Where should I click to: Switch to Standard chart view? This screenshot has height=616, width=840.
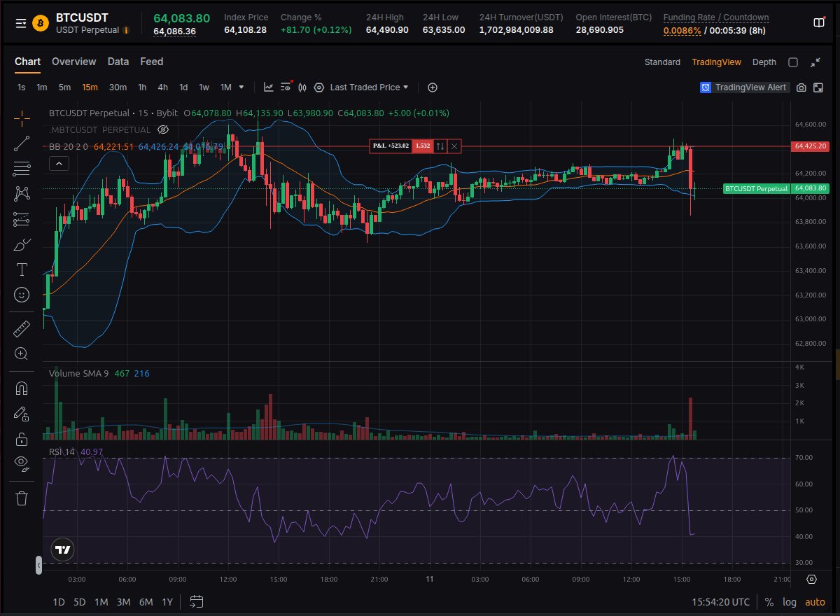pyautogui.click(x=662, y=62)
